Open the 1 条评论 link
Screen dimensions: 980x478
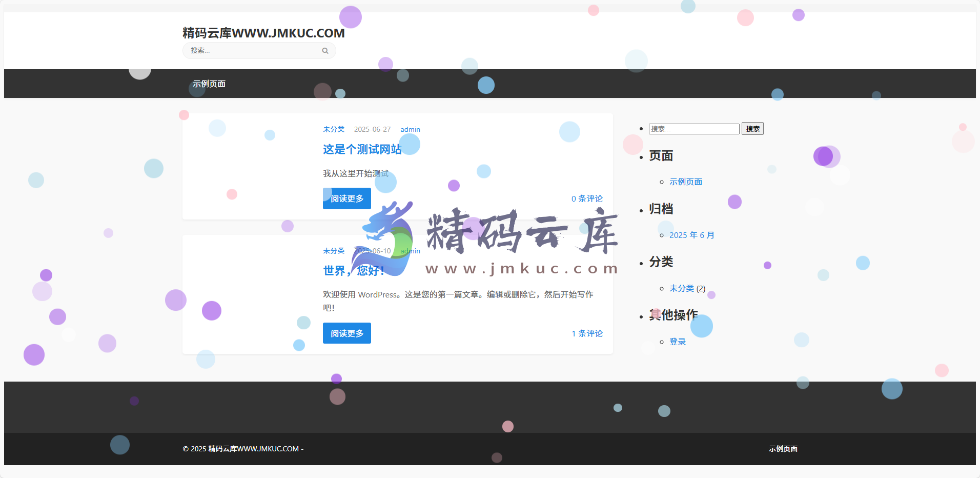587,333
